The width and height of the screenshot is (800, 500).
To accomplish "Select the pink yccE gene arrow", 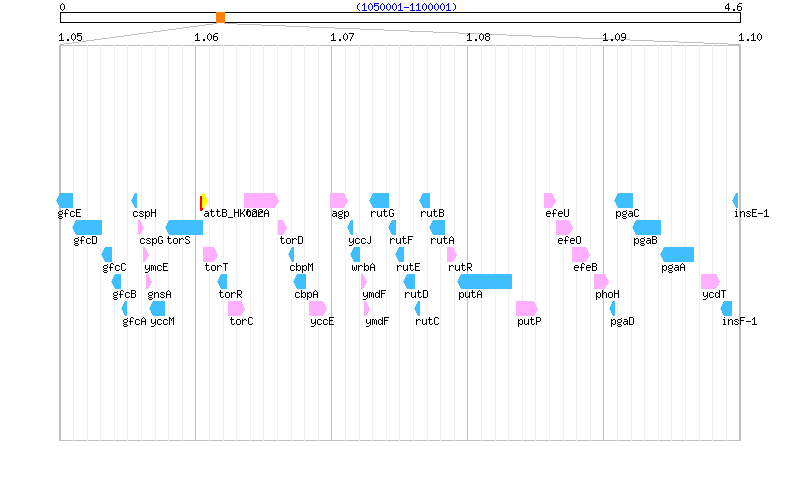I will click(x=318, y=308).
